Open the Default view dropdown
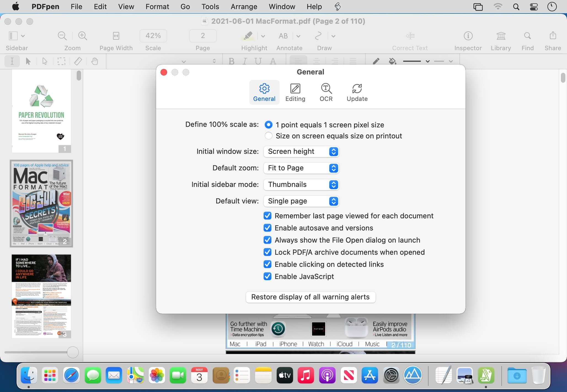Screen dimensions: 567x392 [x=301, y=201]
